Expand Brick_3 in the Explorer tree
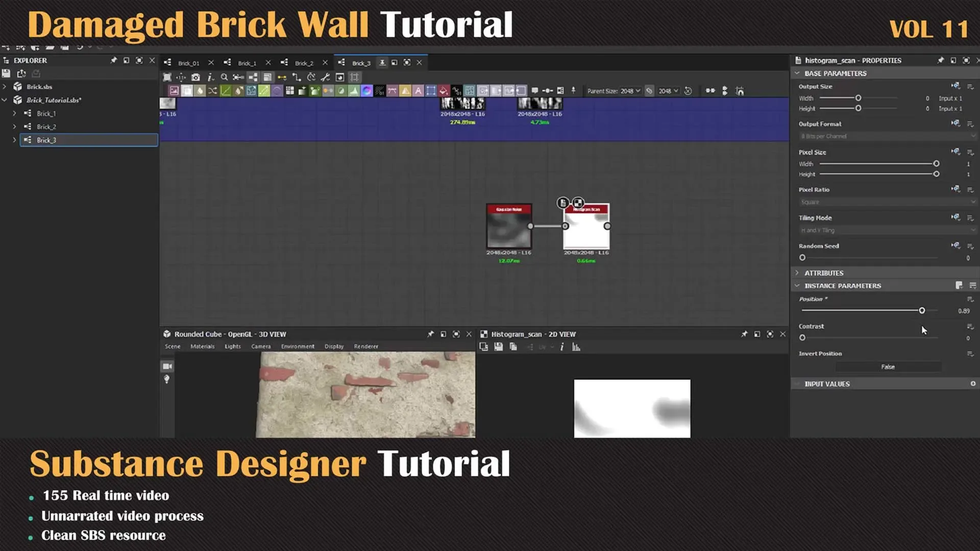 pos(15,140)
